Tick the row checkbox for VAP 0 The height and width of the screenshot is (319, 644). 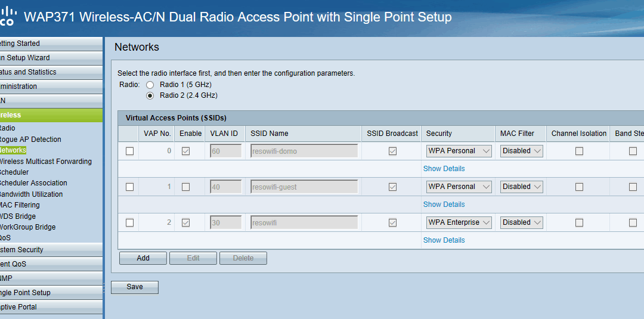click(130, 151)
